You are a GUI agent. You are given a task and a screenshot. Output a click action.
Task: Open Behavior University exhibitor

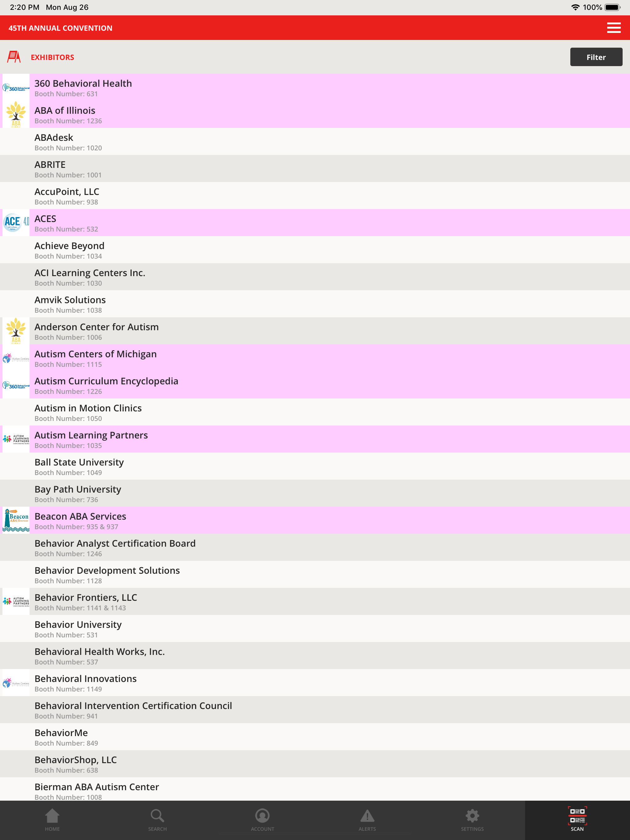[x=315, y=628]
